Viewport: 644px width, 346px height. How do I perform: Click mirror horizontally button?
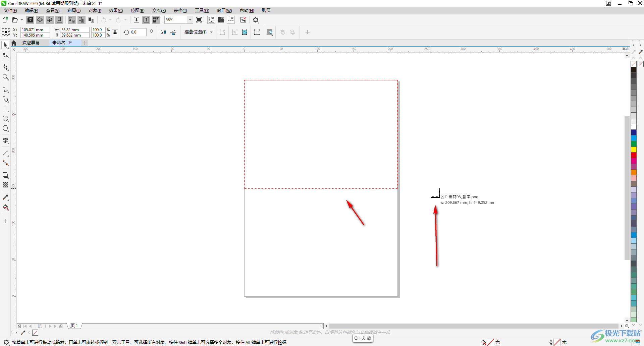pos(163,32)
